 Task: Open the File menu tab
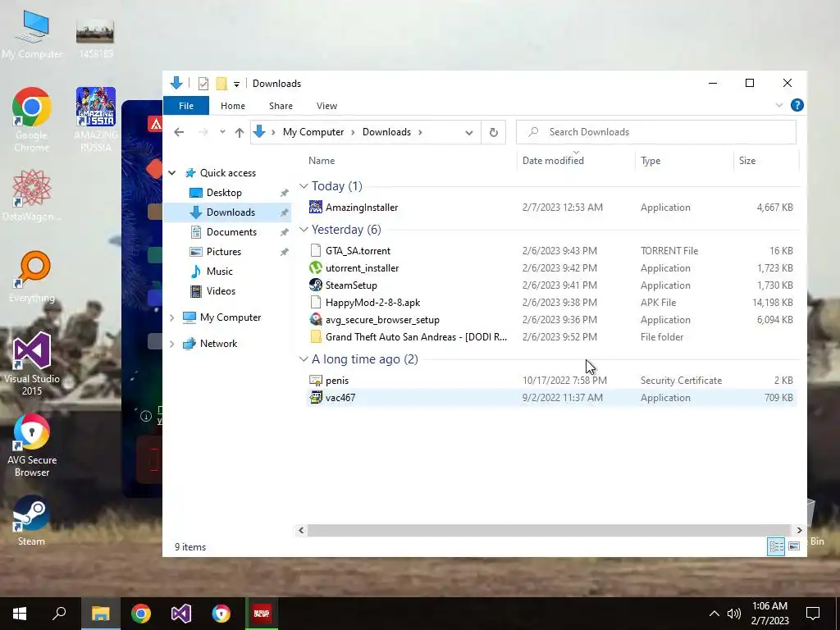(x=186, y=106)
